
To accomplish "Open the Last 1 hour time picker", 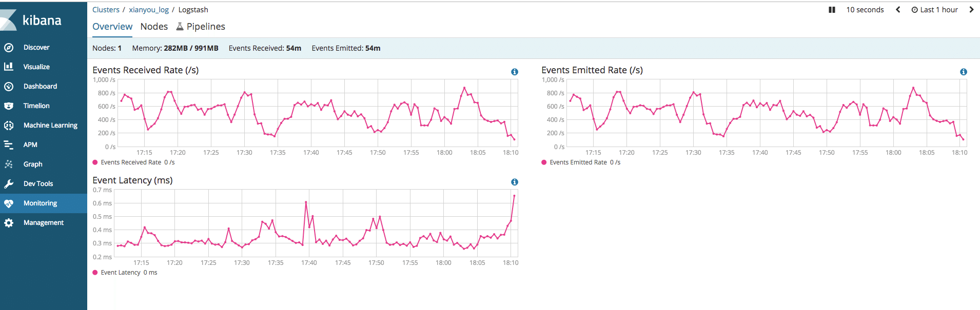I will 934,10.
